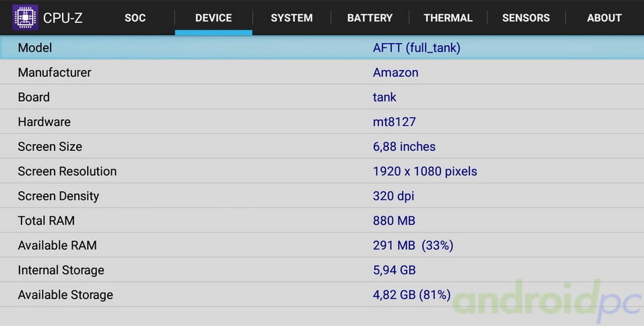This screenshot has width=644, height=326.
Task: Select the Model row
Action: 322,48
